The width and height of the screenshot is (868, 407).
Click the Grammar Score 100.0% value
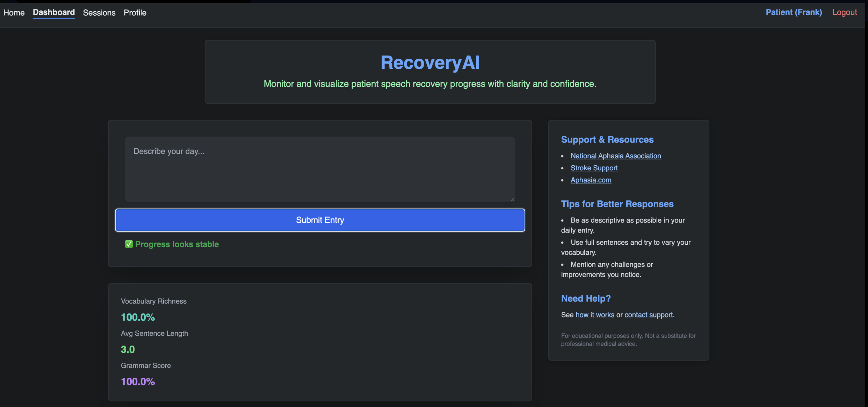[138, 381]
